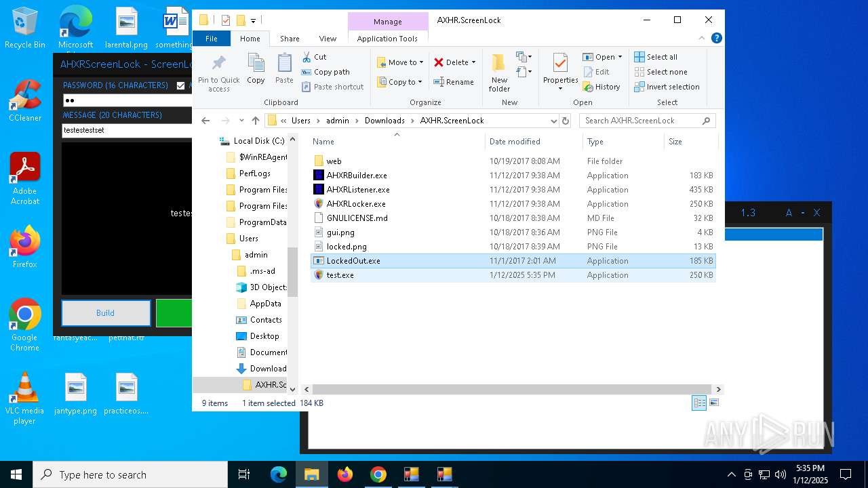The height and width of the screenshot is (488, 868).
Task: Open Recycle Bin on the desktop
Action: point(25,28)
